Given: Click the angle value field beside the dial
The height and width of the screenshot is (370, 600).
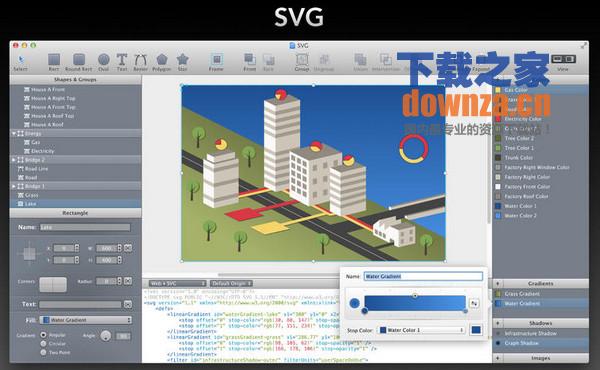Looking at the screenshot, I should pos(123,336).
